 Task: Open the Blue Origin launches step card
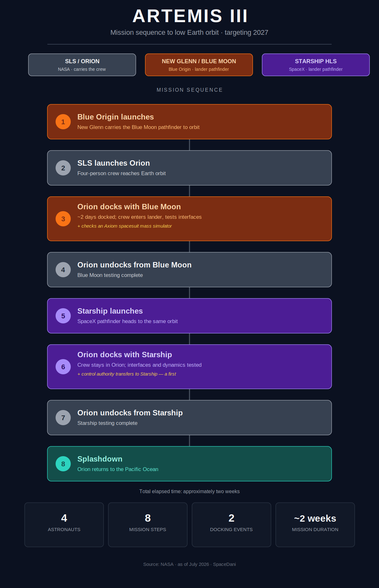pos(189,122)
